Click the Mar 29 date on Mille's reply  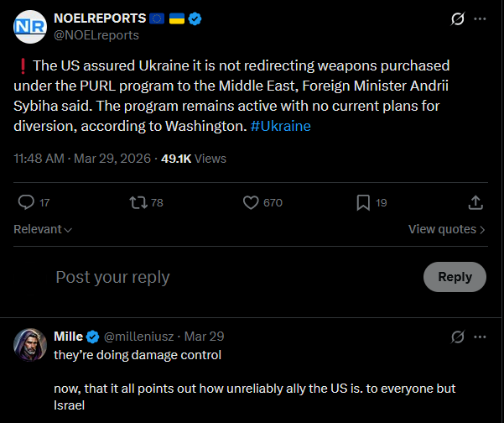click(205, 337)
